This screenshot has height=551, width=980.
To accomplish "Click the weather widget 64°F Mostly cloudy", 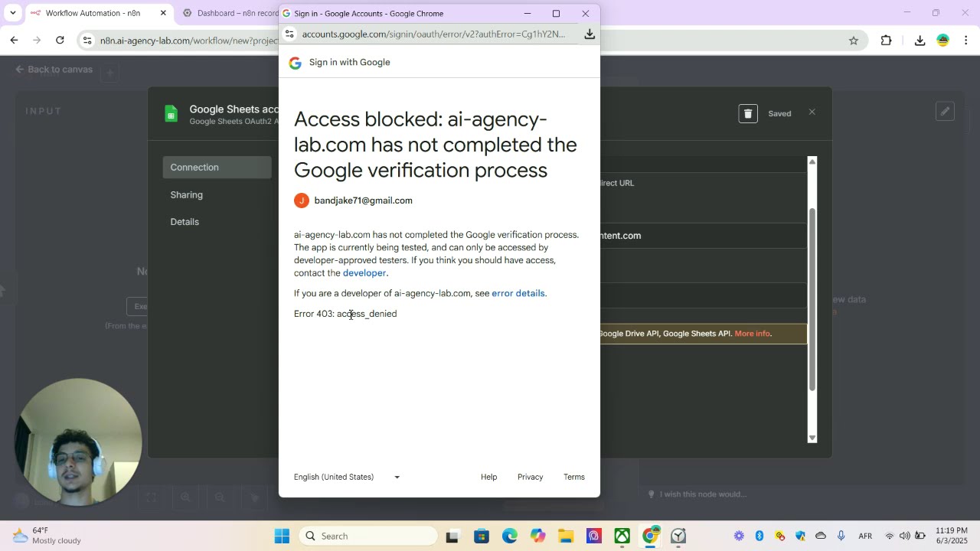I will (47, 536).
